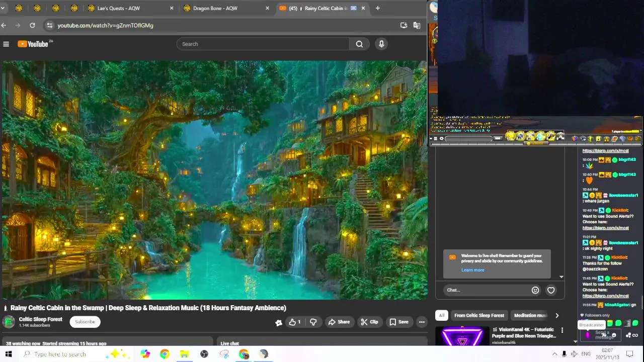Image resolution: width=644 pixels, height=362 pixels.
Task: Expand the Chrome tab search dropdown
Action: tap(3, 8)
